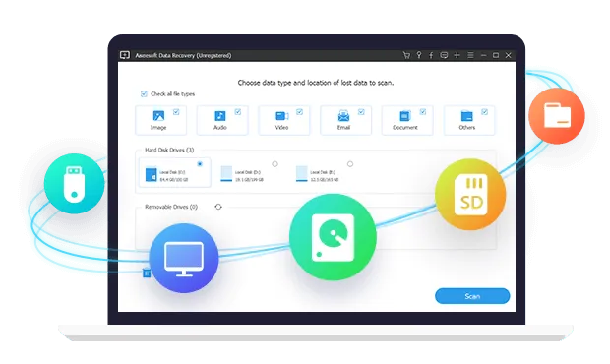The width and height of the screenshot is (610, 364).
Task: Select the Local Disk (E:) radio button
Action: tap(350, 164)
